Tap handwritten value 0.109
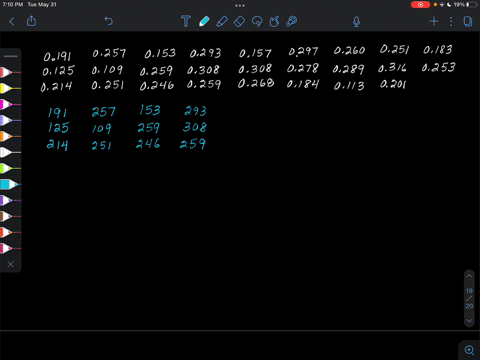Image resolution: width=480 pixels, height=360 pixels. tap(107, 70)
